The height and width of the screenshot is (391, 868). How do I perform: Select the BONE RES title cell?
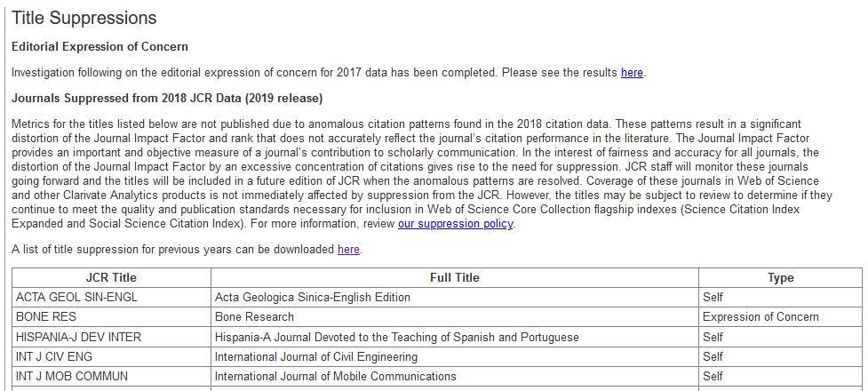tap(111, 317)
